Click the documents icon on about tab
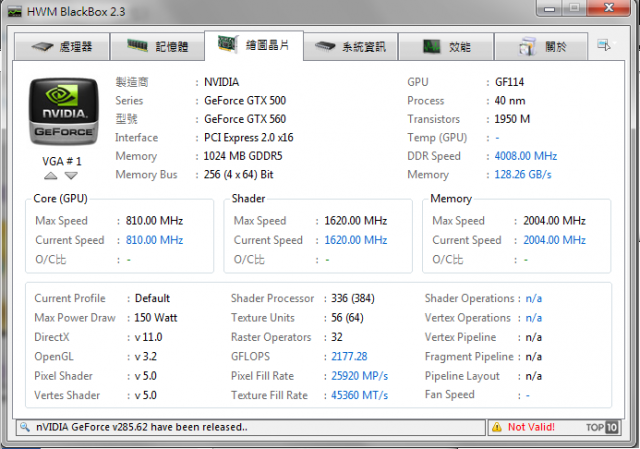Screen dimensions: 640x449 click(x=527, y=45)
